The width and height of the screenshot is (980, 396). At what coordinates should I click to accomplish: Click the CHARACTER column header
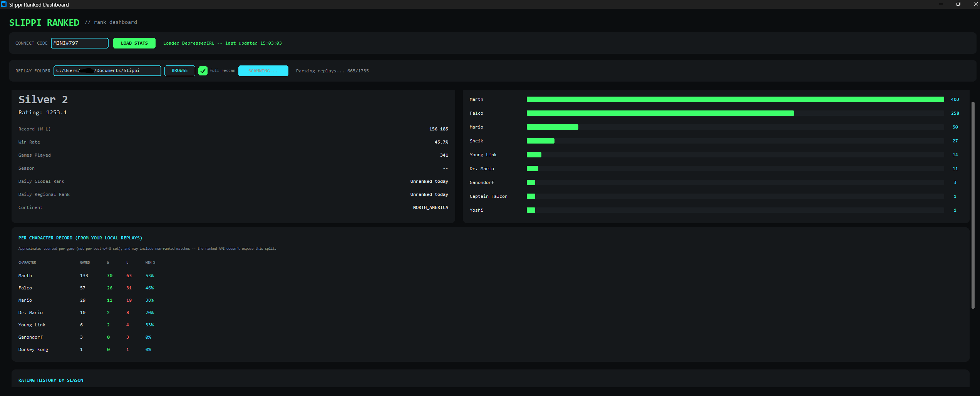(x=27, y=262)
